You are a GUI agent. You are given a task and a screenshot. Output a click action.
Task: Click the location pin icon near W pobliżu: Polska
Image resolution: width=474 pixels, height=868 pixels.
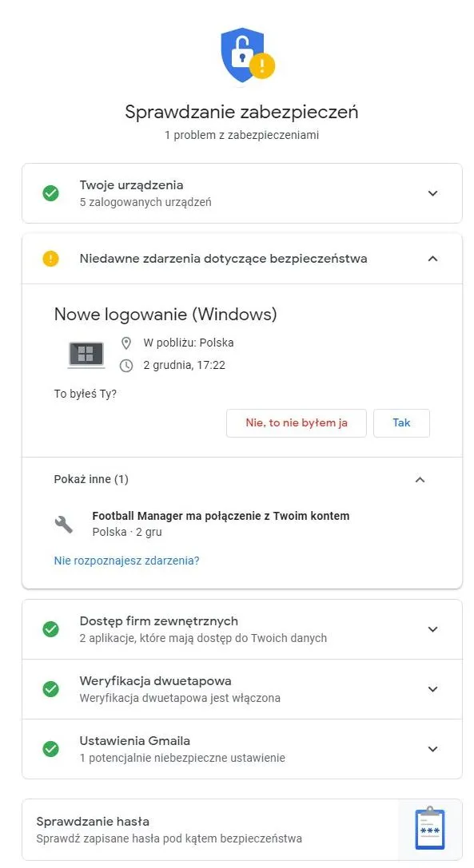click(x=126, y=345)
